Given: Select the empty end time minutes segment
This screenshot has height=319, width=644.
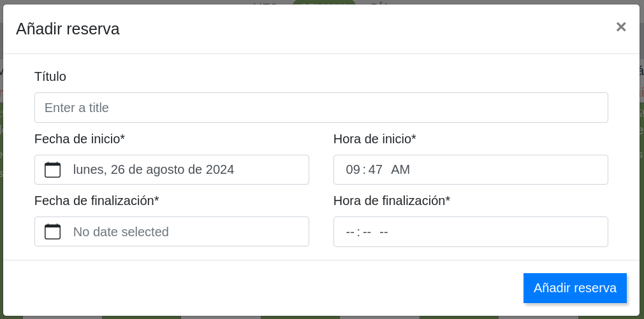Looking at the screenshot, I should (367, 232).
